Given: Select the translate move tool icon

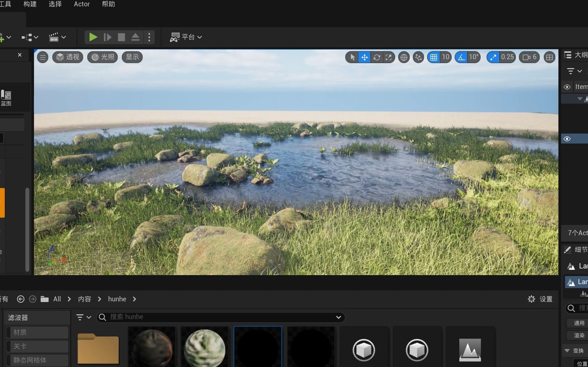Looking at the screenshot, I should coord(364,57).
